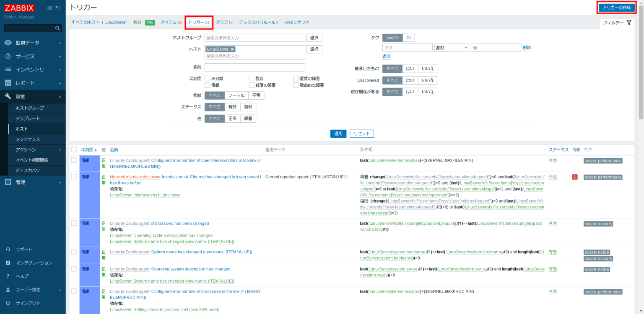Click the pin sidebar icon next to the collapse arrows
This screenshot has height=314, width=644.
coord(58,7)
